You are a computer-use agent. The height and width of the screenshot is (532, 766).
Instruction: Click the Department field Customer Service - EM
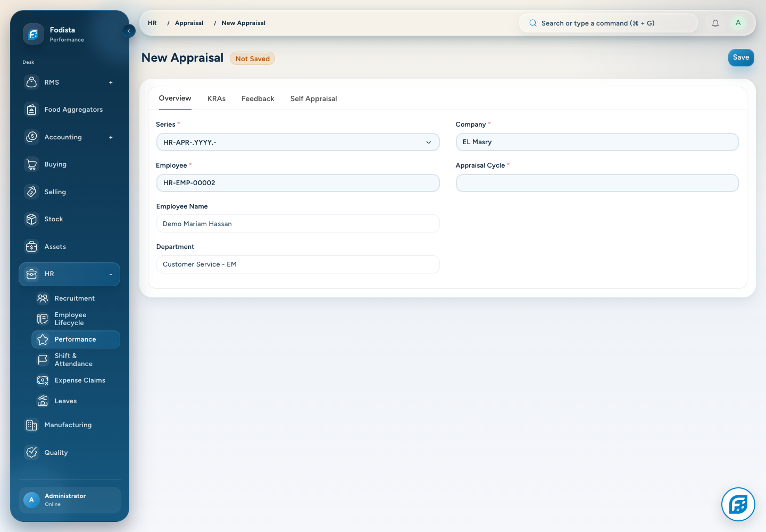298,264
